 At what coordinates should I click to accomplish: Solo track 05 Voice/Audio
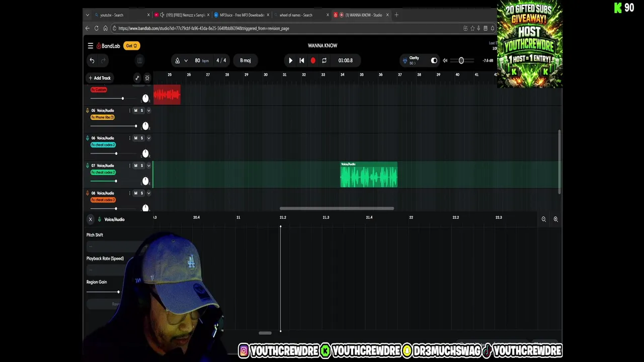(x=141, y=111)
